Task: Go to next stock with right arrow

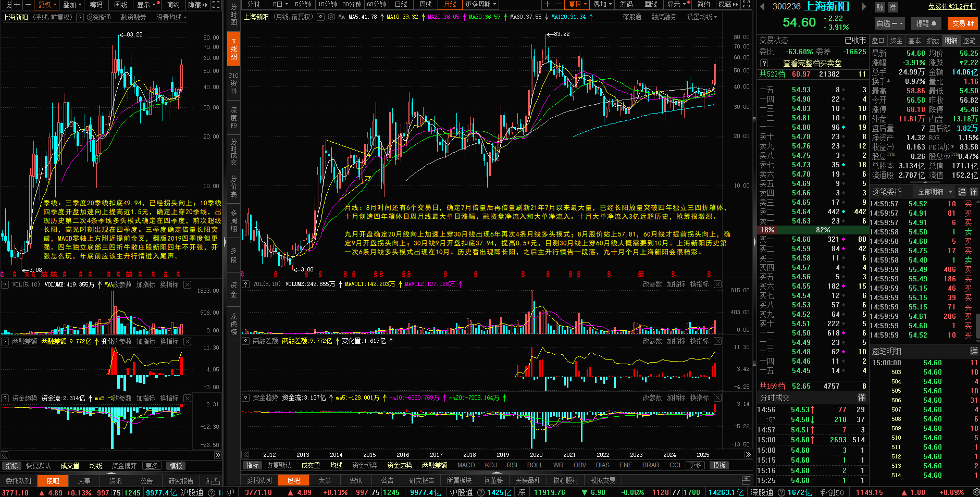Action: (x=864, y=6)
